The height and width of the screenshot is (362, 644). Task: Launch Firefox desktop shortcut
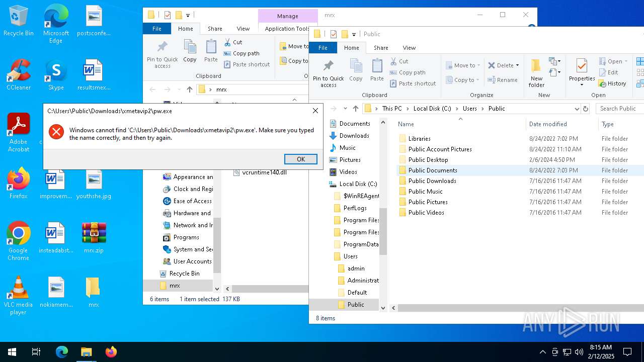pos(19,184)
